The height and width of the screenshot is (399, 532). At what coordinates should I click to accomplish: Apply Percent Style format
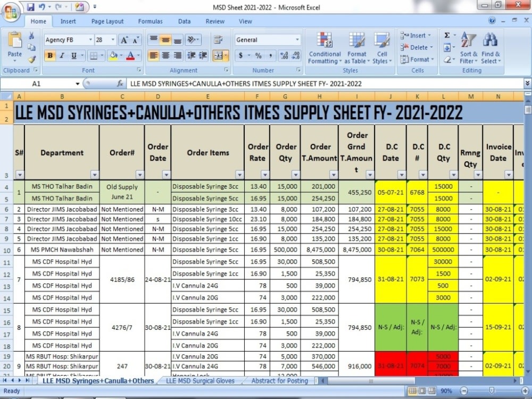tap(259, 56)
